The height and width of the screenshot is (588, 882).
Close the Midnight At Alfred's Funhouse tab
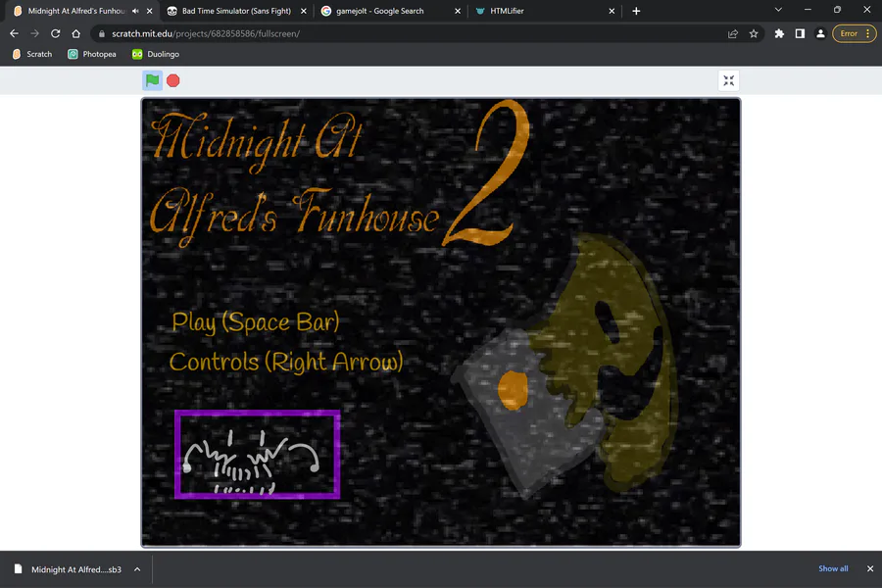[x=150, y=11]
